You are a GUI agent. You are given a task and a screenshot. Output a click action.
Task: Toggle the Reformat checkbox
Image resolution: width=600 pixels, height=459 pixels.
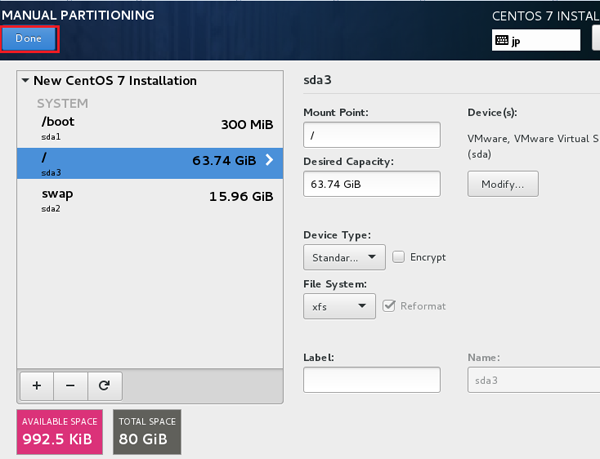(x=390, y=306)
